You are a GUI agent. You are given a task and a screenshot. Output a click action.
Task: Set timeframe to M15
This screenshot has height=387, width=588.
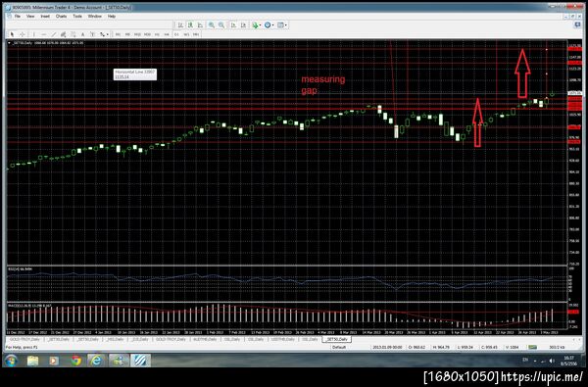coord(137,34)
